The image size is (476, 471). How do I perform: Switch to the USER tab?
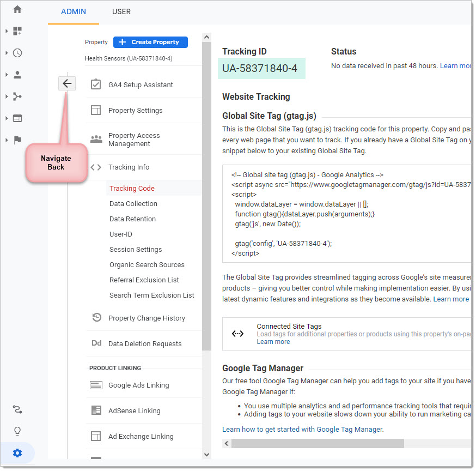pyautogui.click(x=121, y=11)
